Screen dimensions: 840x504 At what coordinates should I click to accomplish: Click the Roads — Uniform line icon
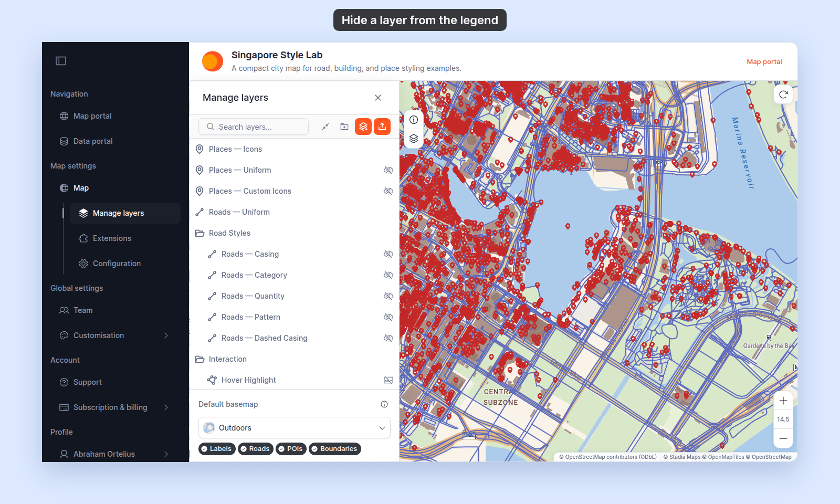pyautogui.click(x=199, y=212)
